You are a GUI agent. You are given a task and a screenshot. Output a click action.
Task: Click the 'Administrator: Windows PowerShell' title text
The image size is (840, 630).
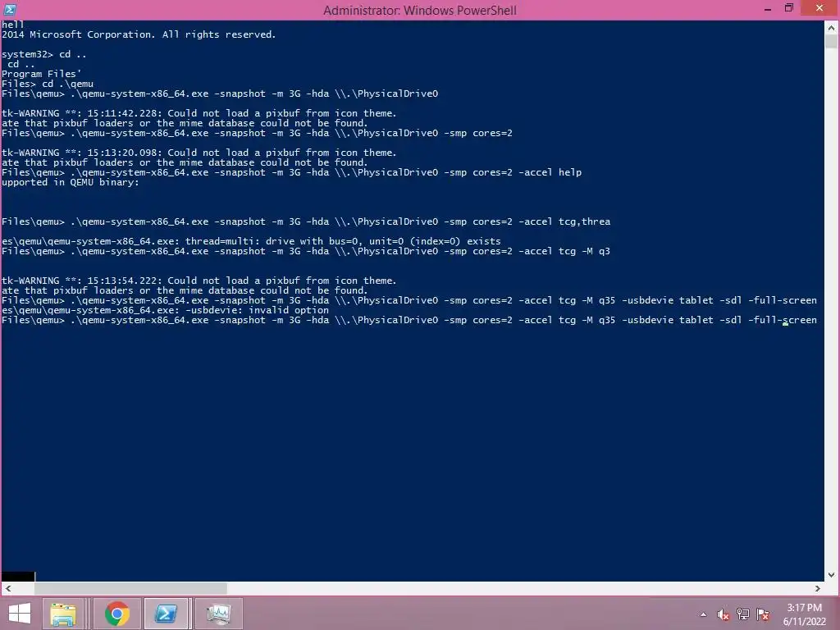tap(419, 10)
